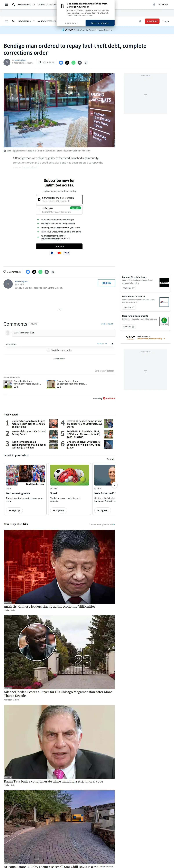Image resolution: width=174 pixels, height=868 pixels.
Task: Click bell icon next to Share
Action: [154, 5]
